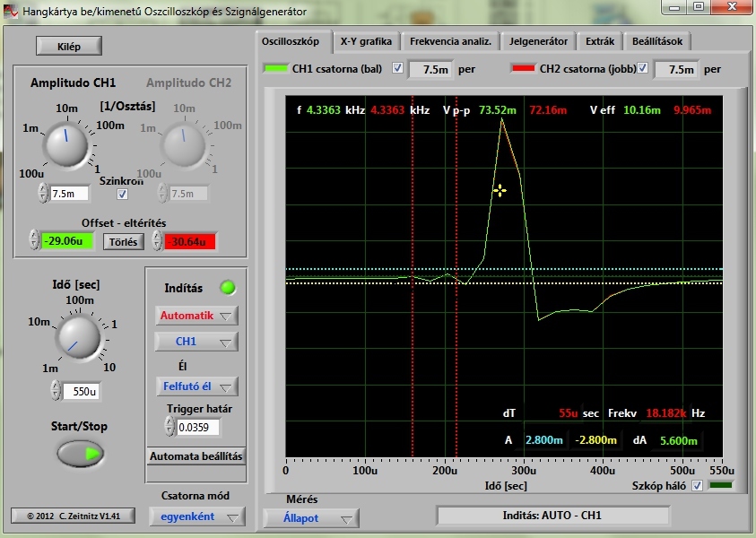Image resolution: width=756 pixels, height=538 pixels.
Task: Click the green Indítás trigger indicator LED
Action: (228, 288)
